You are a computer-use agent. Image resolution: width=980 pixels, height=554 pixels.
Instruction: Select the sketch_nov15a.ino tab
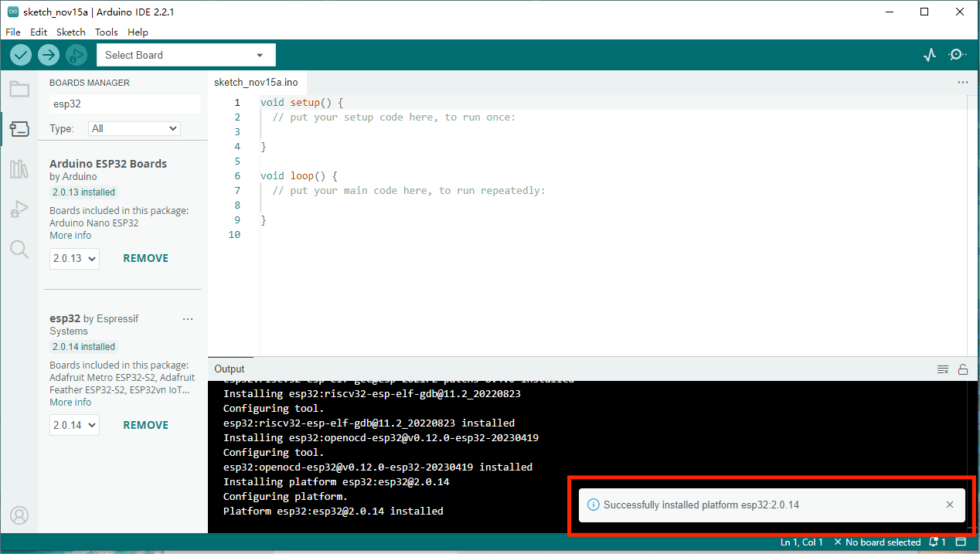pos(255,82)
